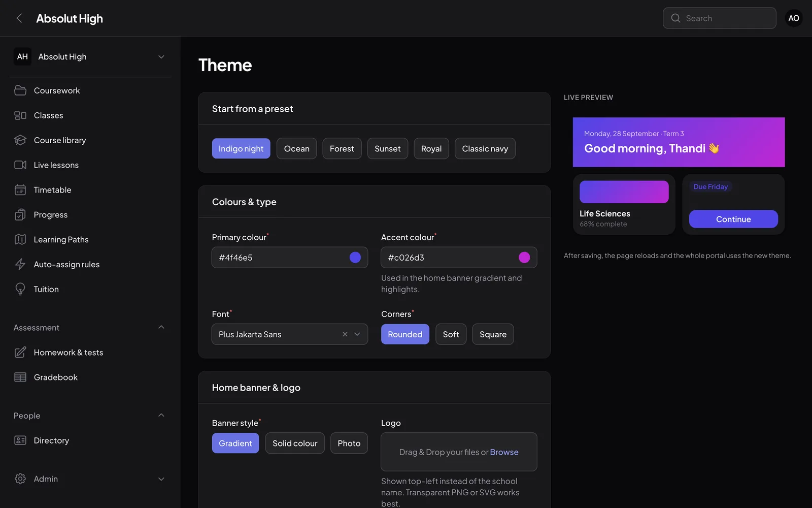Go back using the top-left arrow
812x508 pixels.
(x=19, y=18)
